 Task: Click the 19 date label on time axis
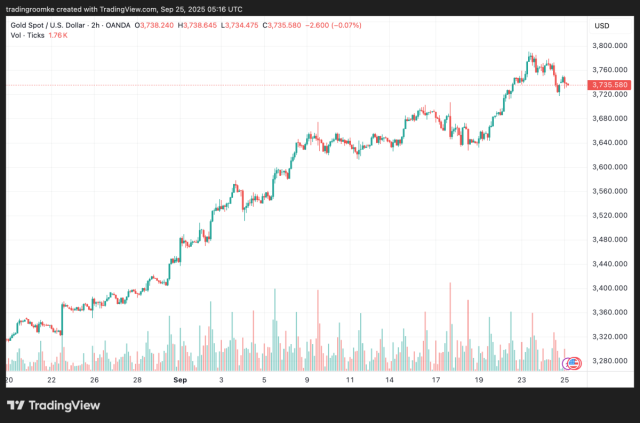(479, 380)
